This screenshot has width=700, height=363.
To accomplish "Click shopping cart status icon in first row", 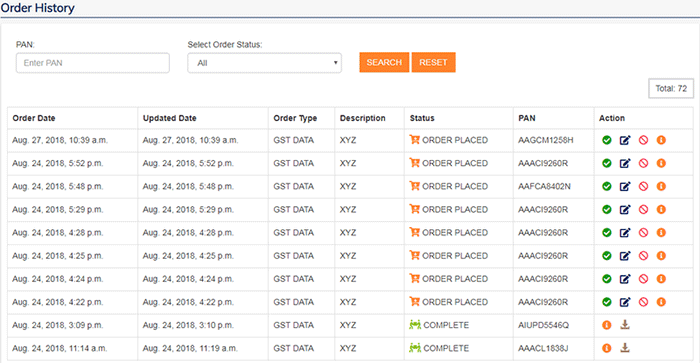I will (x=415, y=140).
